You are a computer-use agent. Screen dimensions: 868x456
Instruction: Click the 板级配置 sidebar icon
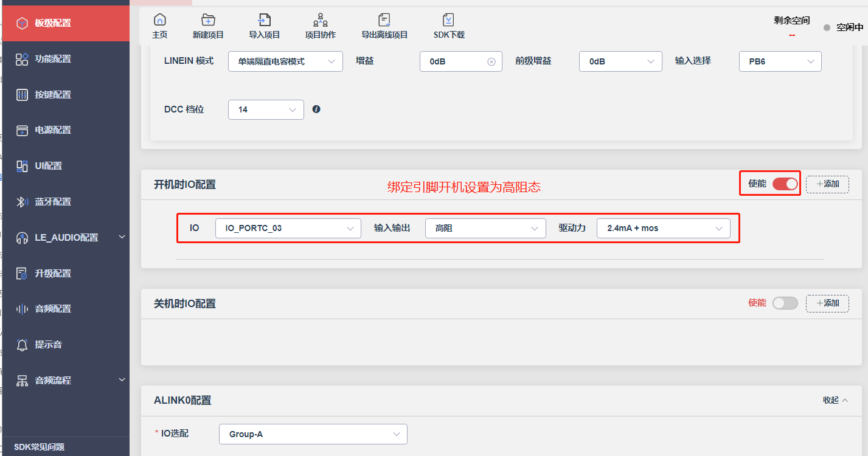pos(22,23)
